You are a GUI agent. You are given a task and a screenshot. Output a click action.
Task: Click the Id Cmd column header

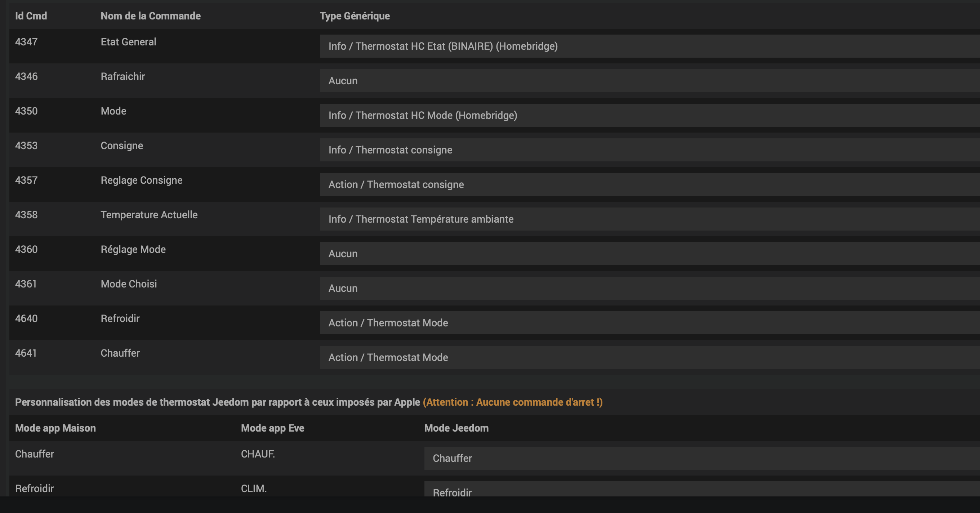tap(31, 16)
